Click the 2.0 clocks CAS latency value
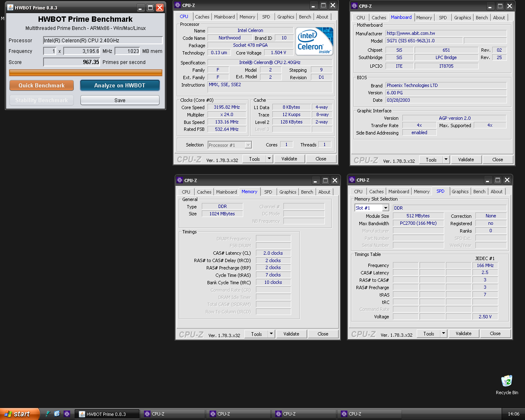The image size is (525, 420). coord(273,253)
